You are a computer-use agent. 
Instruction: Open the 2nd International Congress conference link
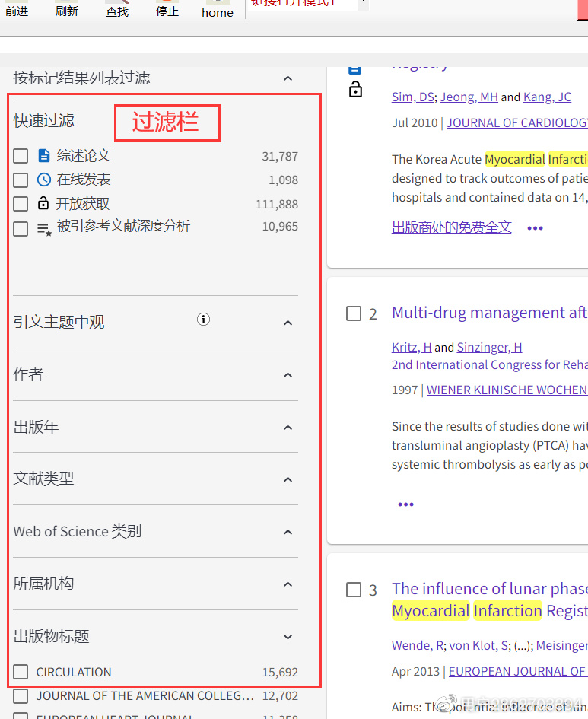(x=489, y=365)
